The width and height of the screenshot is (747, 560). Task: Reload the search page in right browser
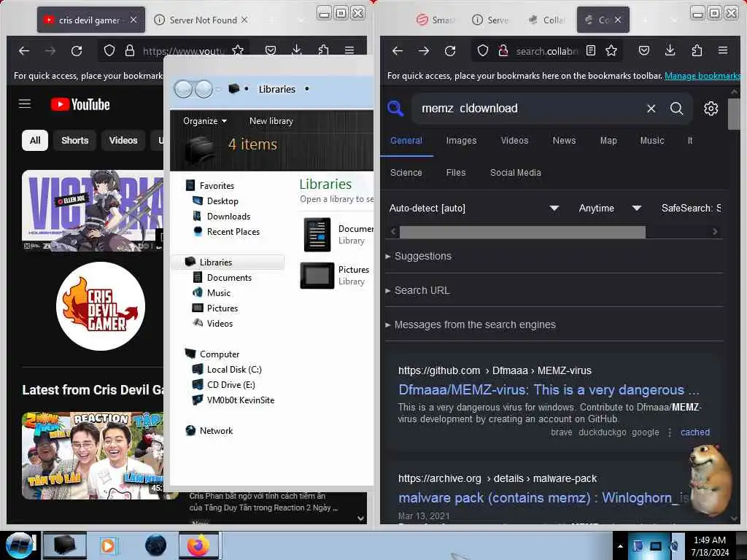click(x=449, y=50)
